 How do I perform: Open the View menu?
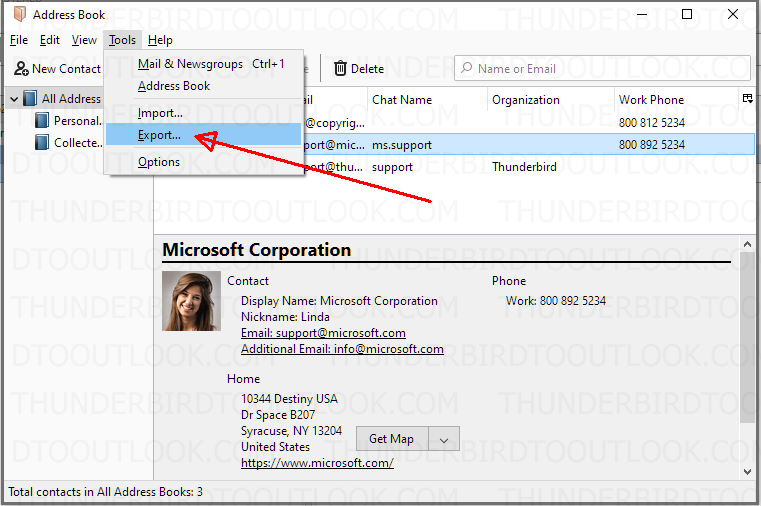point(84,40)
